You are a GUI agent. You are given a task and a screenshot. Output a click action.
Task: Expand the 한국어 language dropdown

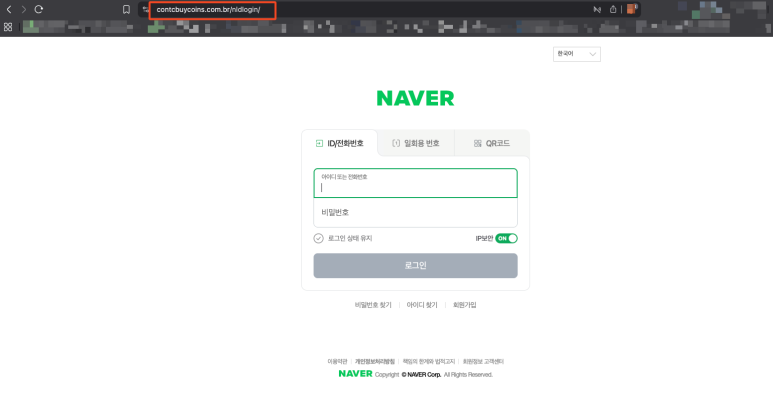pos(577,54)
